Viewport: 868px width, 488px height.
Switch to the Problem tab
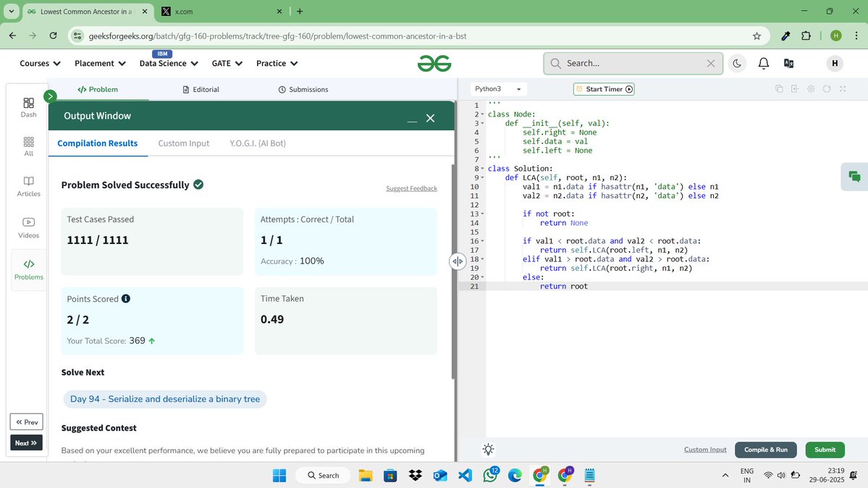98,89
